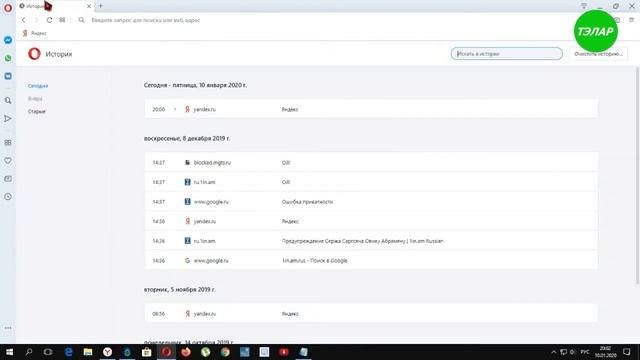Open the history clock icon in sidebar

click(8, 197)
